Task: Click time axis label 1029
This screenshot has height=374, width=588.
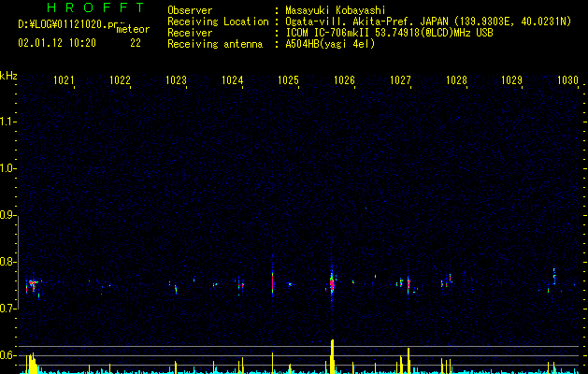Action: (512, 79)
